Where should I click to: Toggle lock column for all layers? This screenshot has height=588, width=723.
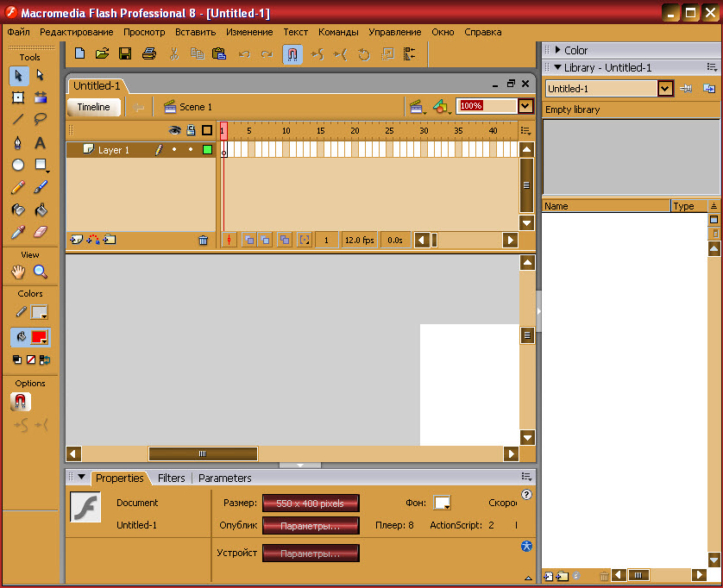click(x=191, y=130)
